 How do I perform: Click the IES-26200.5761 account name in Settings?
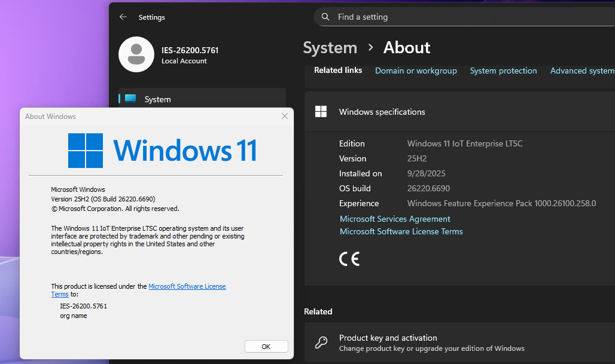(190, 50)
